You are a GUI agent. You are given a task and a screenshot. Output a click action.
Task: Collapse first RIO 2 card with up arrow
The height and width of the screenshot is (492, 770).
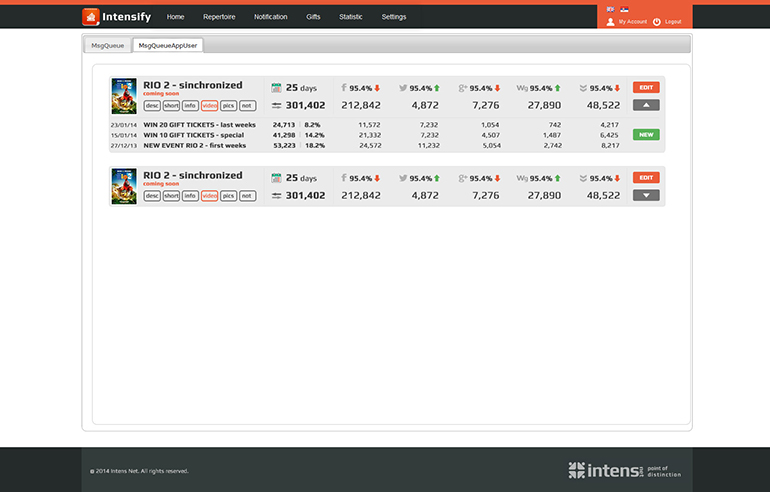pos(646,105)
